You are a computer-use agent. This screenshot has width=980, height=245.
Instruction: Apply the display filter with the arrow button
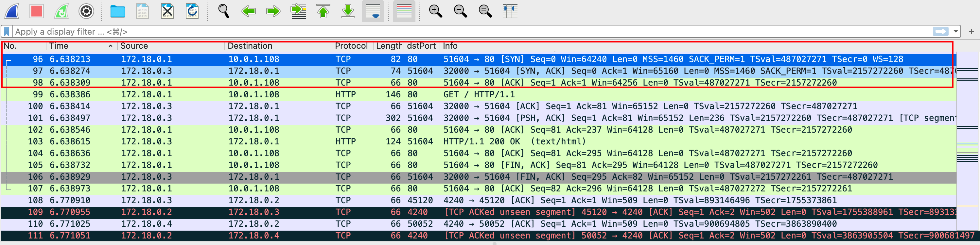tap(940, 32)
